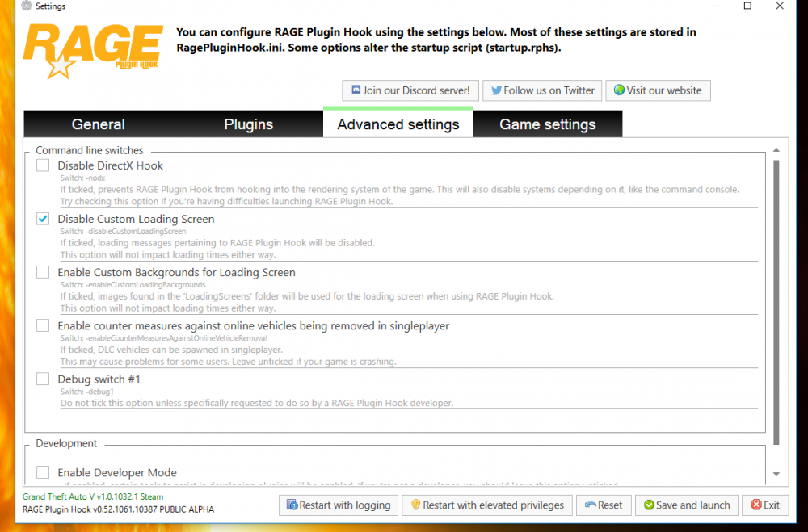Click Restart with elevated privileges
The height and width of the screenshot is (532, 808).
tap(487, 505)
